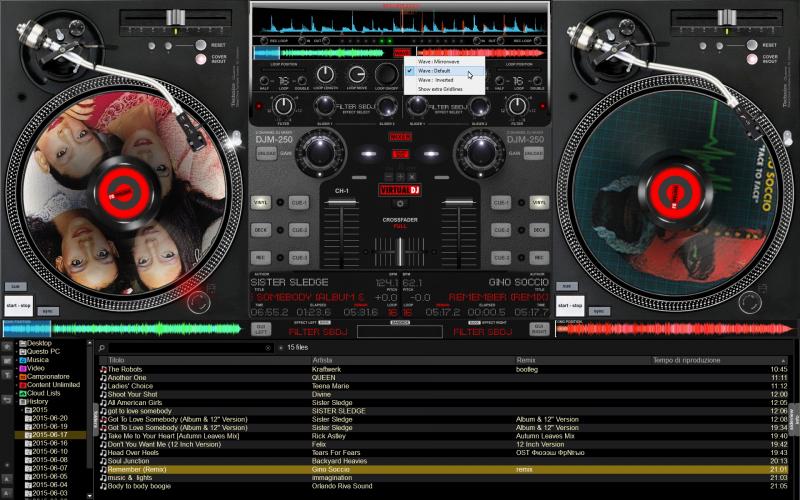Click the Loop Move knob
Image resolution: width=800 pixels, height=500 pixels.
pos(357,74)
